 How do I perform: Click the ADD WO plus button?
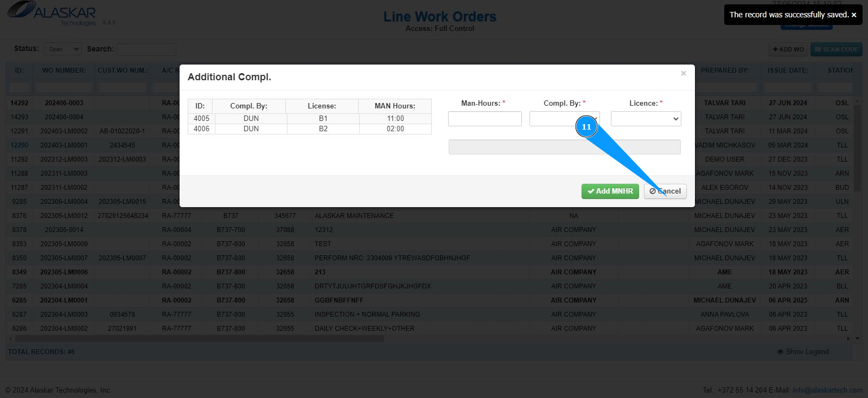pos(788,49)
